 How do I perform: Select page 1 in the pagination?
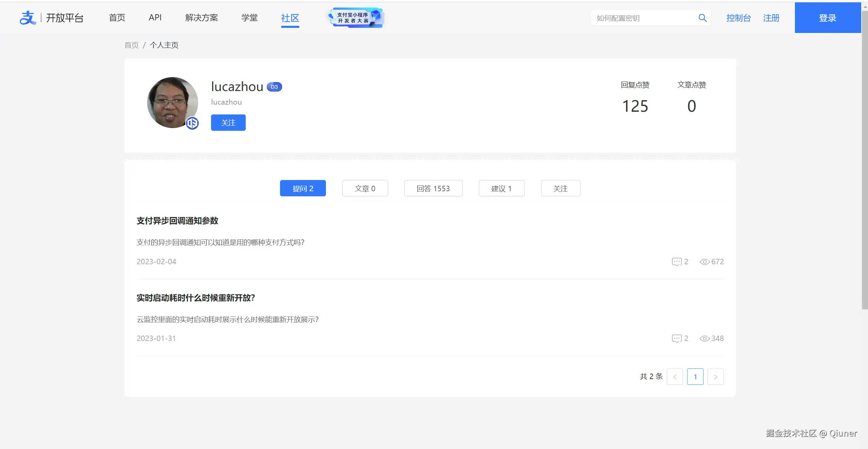[x=695, y=377]
